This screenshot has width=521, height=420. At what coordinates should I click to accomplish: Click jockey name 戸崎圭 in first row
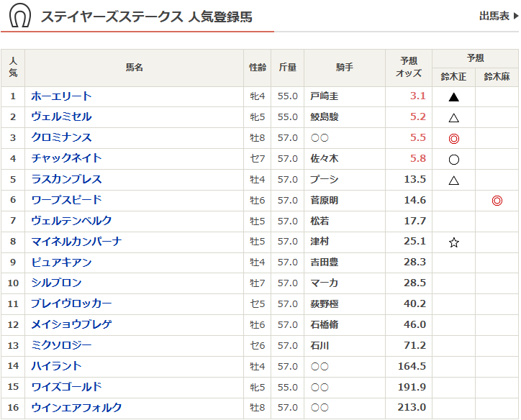[x=325, y=96]
